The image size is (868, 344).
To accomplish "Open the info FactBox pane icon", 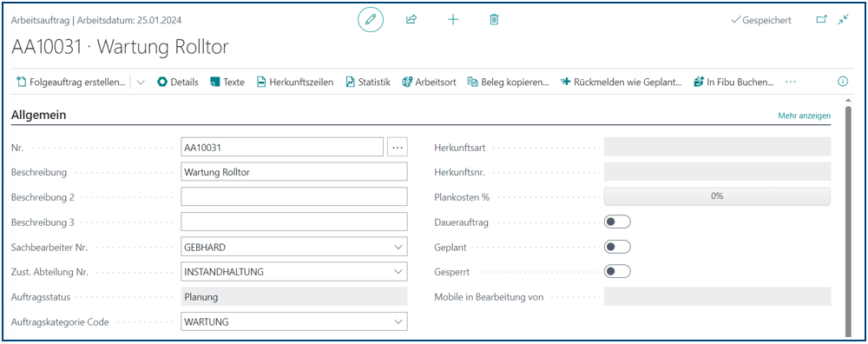I will click(843, 82).
